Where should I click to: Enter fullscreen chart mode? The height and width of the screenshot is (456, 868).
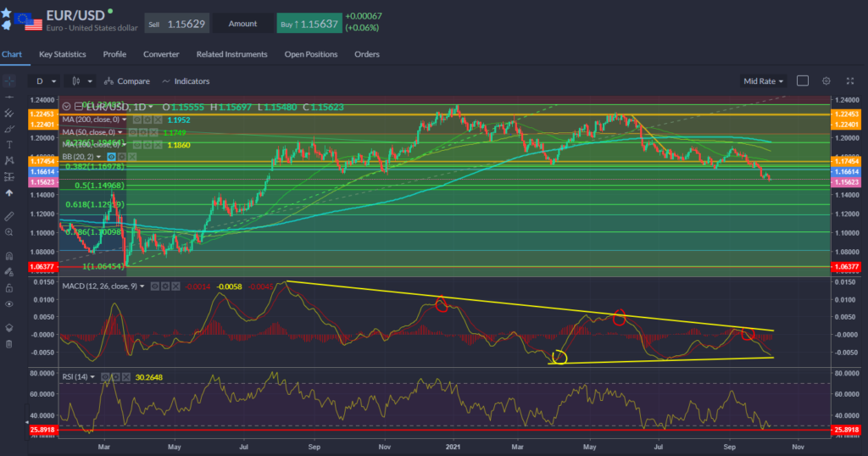pos(850,81)
